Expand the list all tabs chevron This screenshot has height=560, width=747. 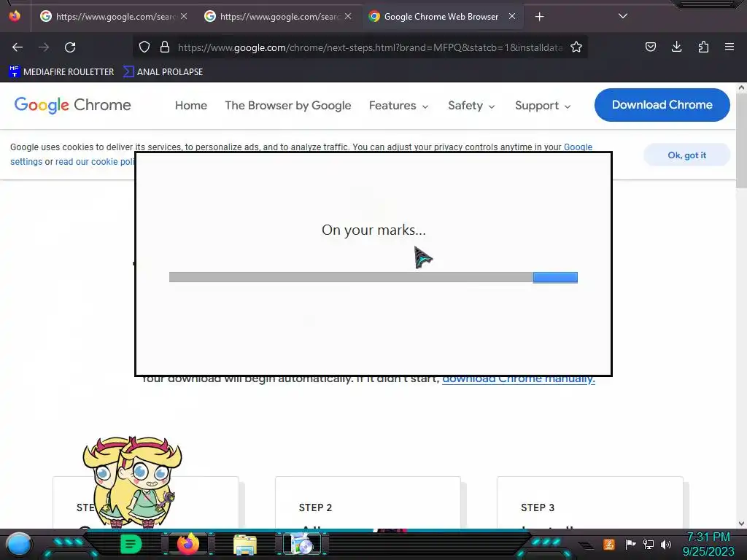623,16
